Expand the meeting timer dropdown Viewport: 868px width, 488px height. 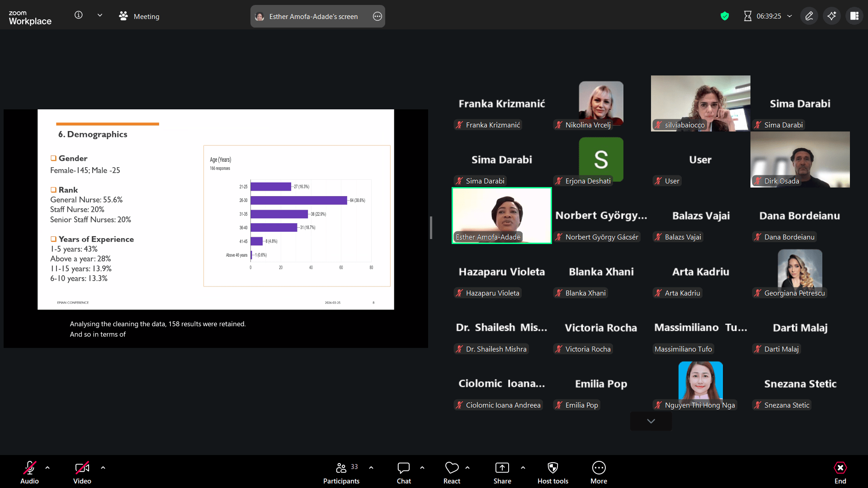[x=789, y=16]
